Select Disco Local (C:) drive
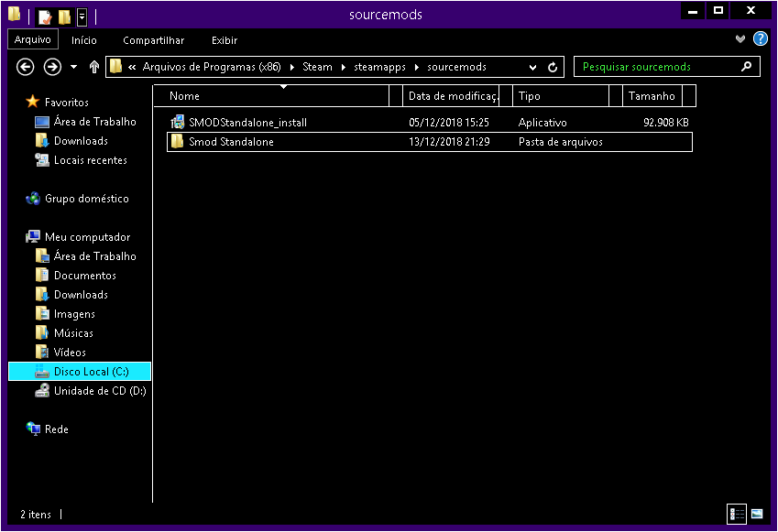Viewport: 778px width, 532px height. pyautogui.click(x=80, y=372)
